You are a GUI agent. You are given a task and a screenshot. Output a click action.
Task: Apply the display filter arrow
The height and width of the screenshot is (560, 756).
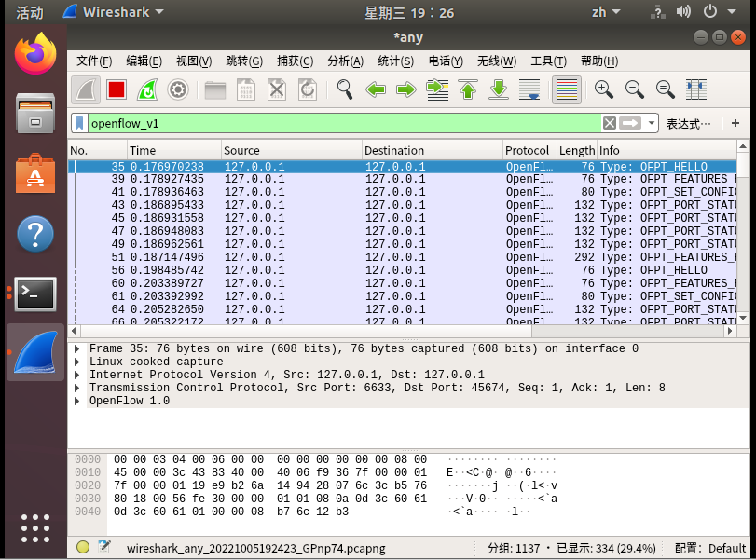click(630, 123)
